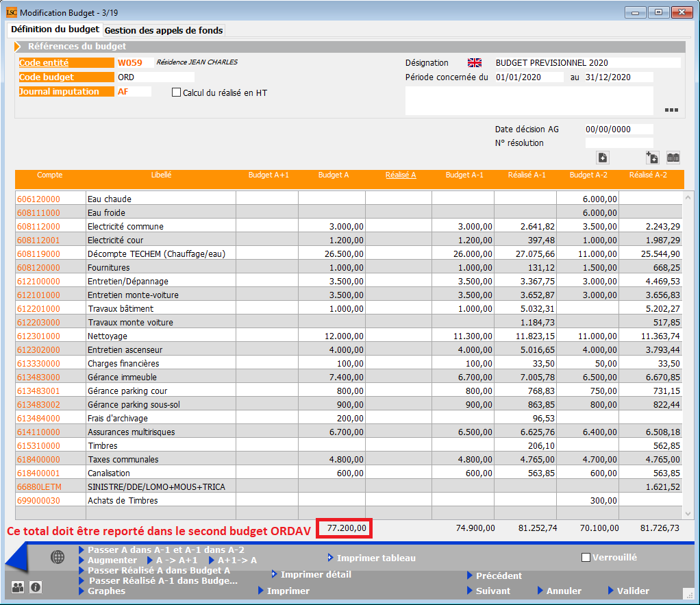Open the three-dots button under description box
Screen dimensions: 700x605
click(671, 110)
